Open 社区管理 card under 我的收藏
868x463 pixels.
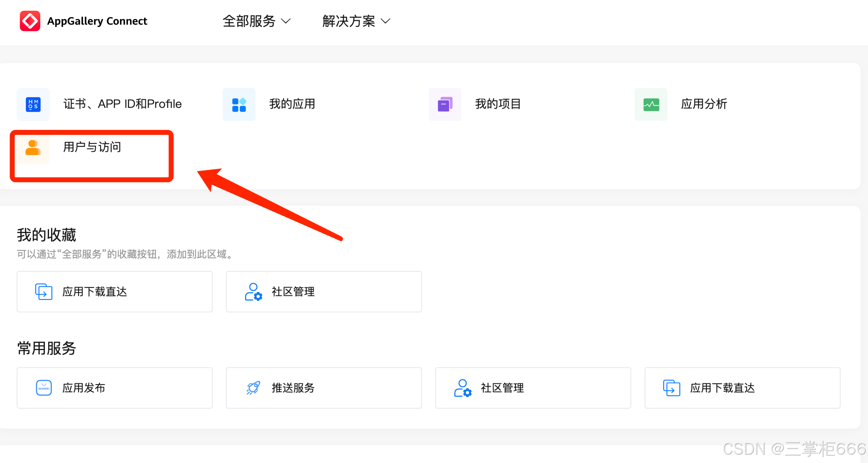[324, 292]
